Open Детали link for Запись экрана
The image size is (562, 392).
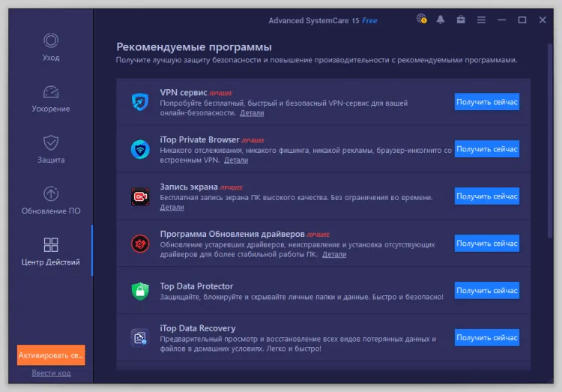coord(172,208)
